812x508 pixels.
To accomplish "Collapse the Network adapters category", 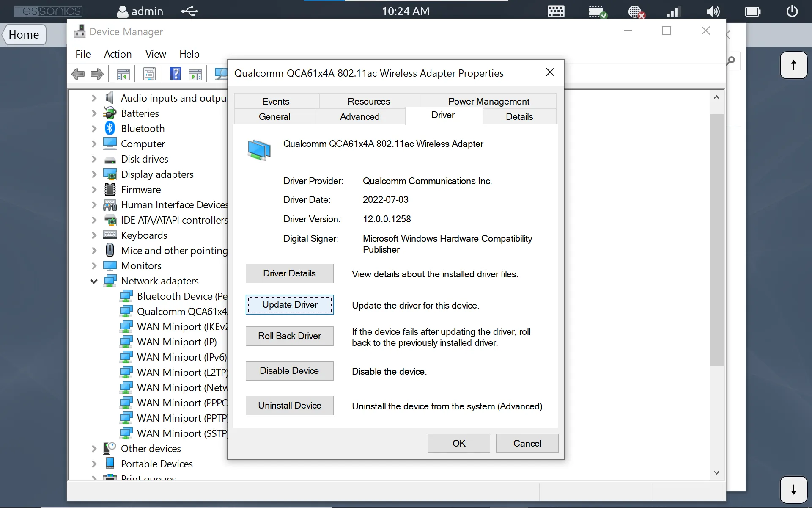I will point(93,281).
